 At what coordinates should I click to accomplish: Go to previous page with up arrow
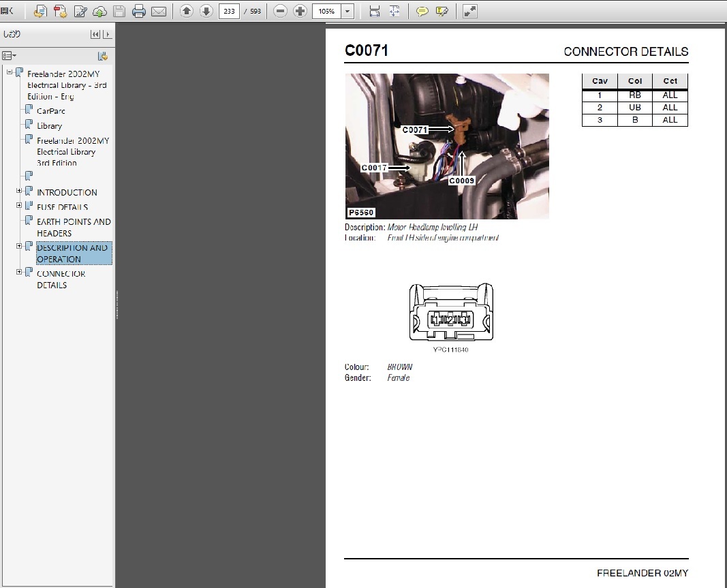187,11
